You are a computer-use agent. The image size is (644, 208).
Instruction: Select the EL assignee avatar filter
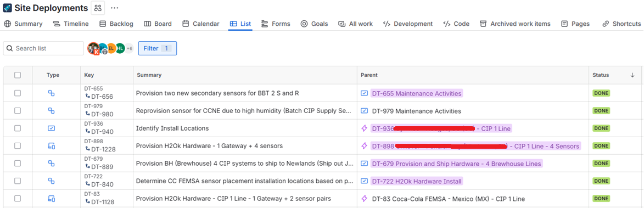coord(111,48)
